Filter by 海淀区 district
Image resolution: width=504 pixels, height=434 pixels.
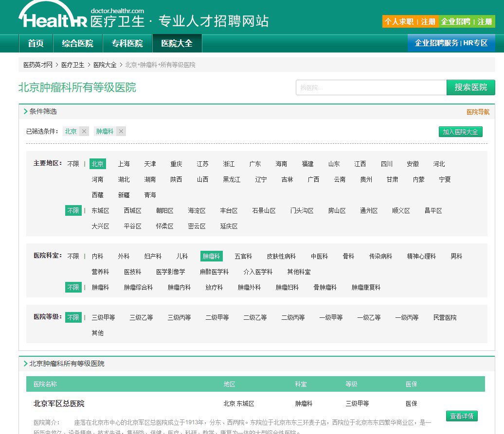(197, 210)
